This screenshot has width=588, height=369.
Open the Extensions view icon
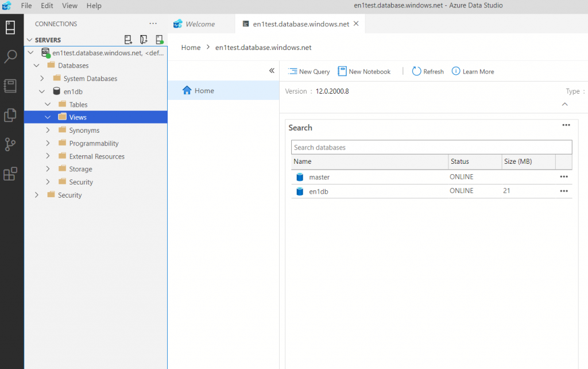(10, 174)
